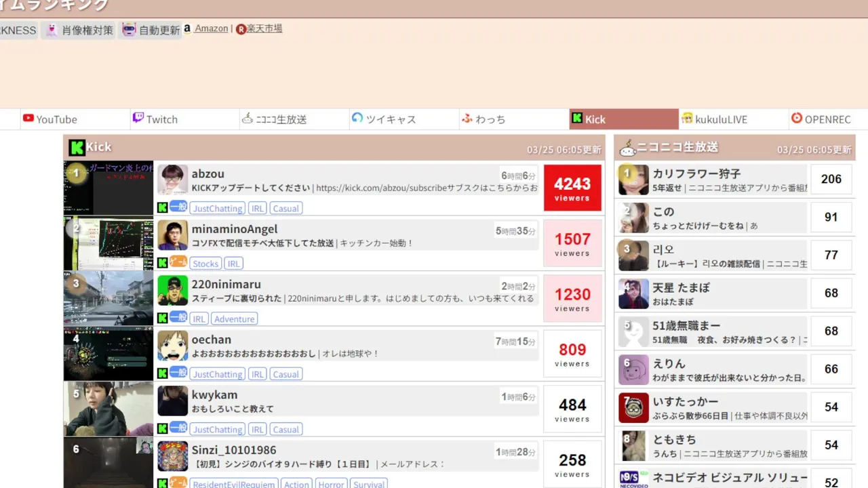
Task: Click the 206 viewer count for カリフラワー狩子
Action: tap(831, 179)
